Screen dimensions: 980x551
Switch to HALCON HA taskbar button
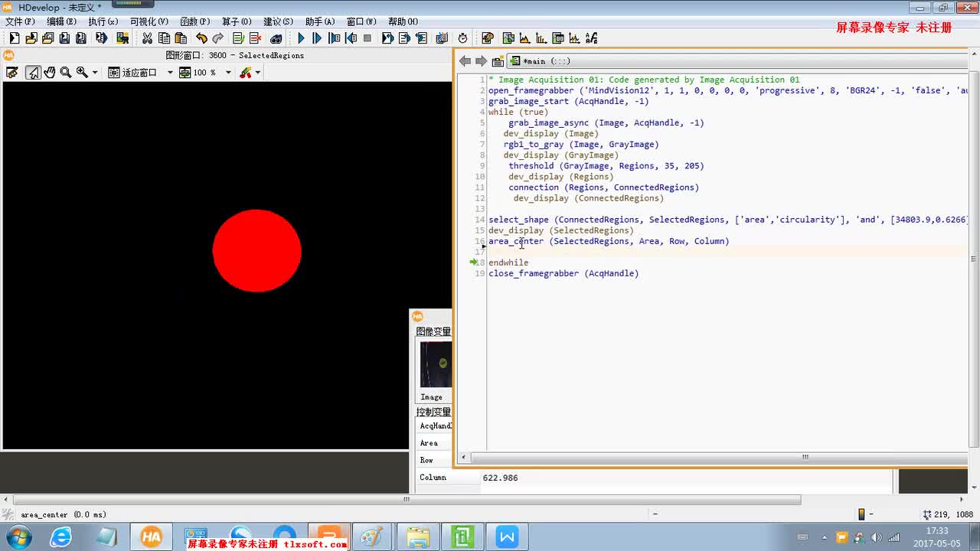point(151,536)
